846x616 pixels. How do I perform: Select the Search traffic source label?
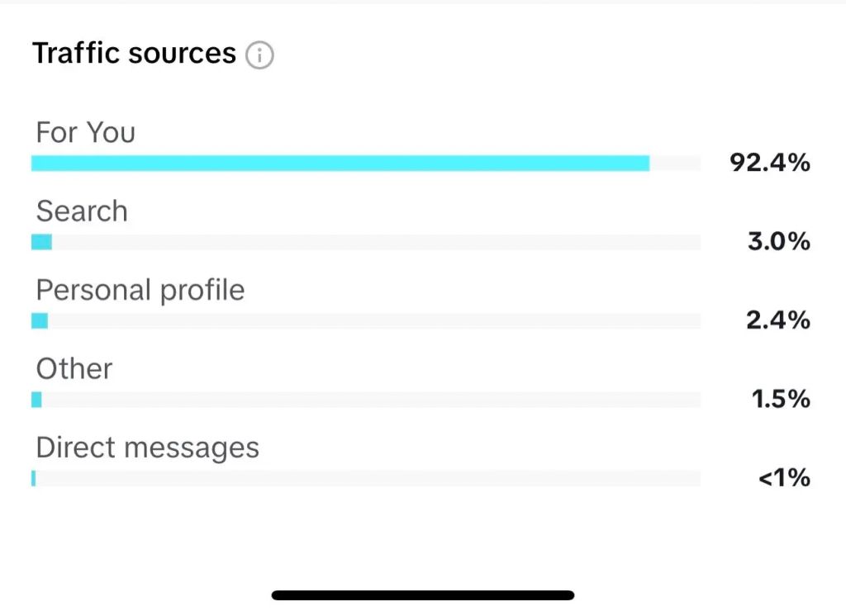[x=82, y=211]
